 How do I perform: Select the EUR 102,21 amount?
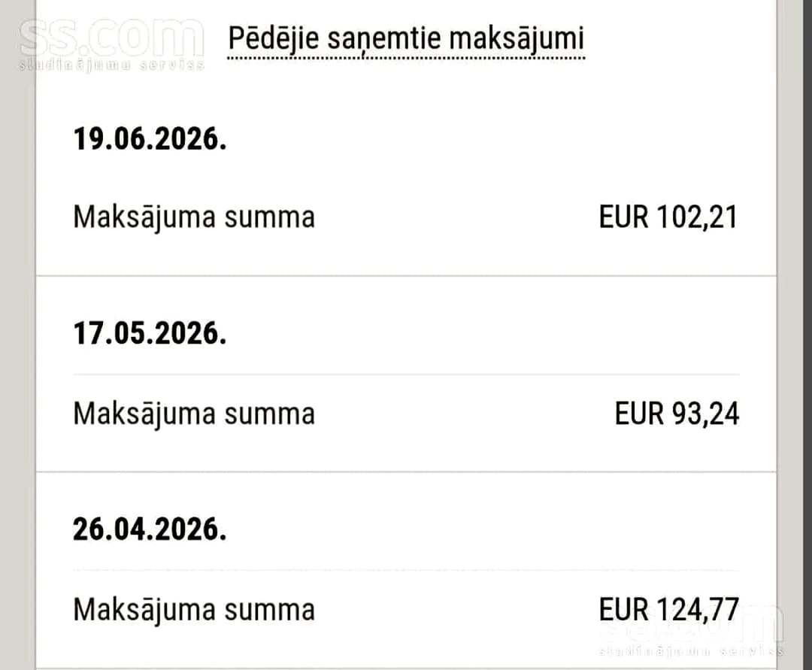(668, 217)
